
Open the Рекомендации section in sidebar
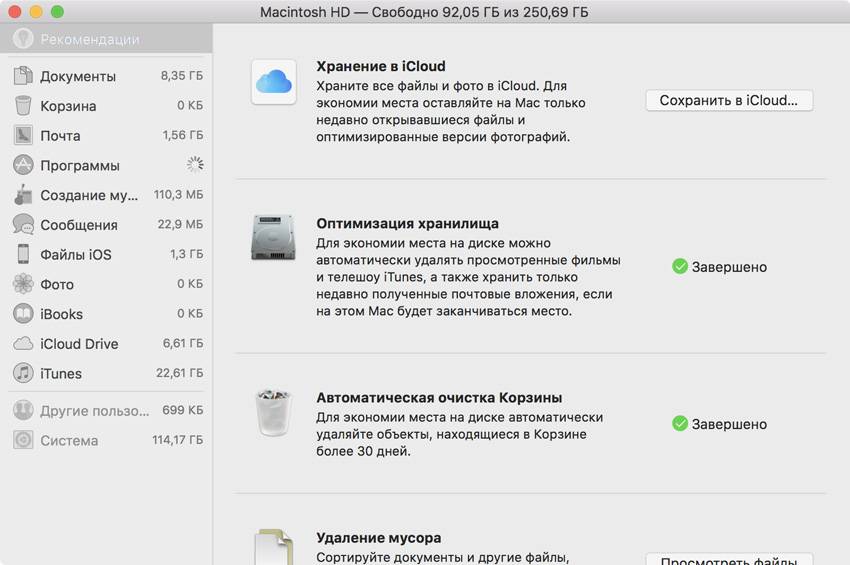coord(90,40)
